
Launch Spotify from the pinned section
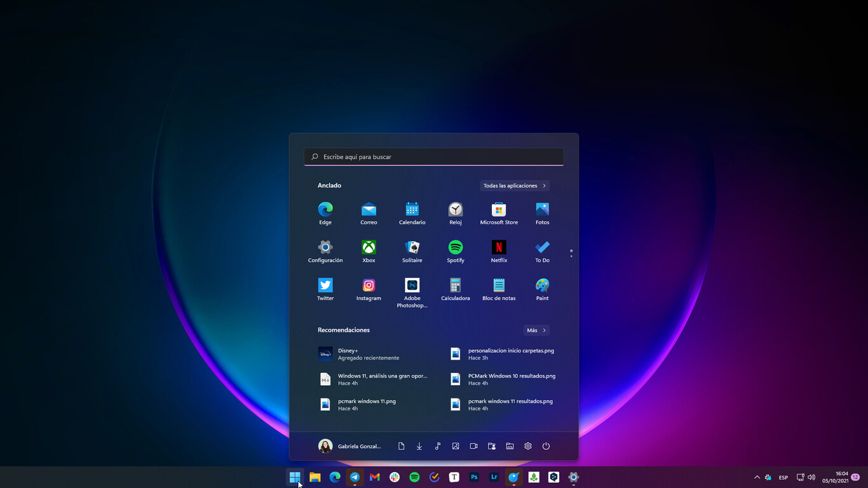tap(455, 248)
